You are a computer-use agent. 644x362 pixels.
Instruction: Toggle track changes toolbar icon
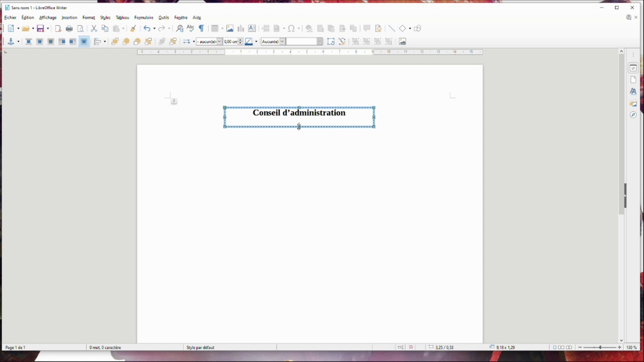pyautogui.click(x=378, y=29)
